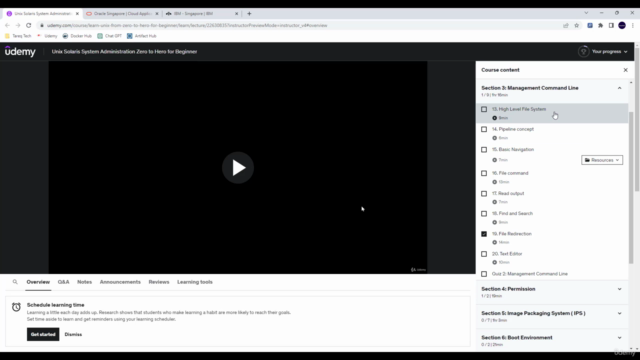Click the tab search chevron in the title bar
Screen dimensions: 640x360
coord(586,13)
